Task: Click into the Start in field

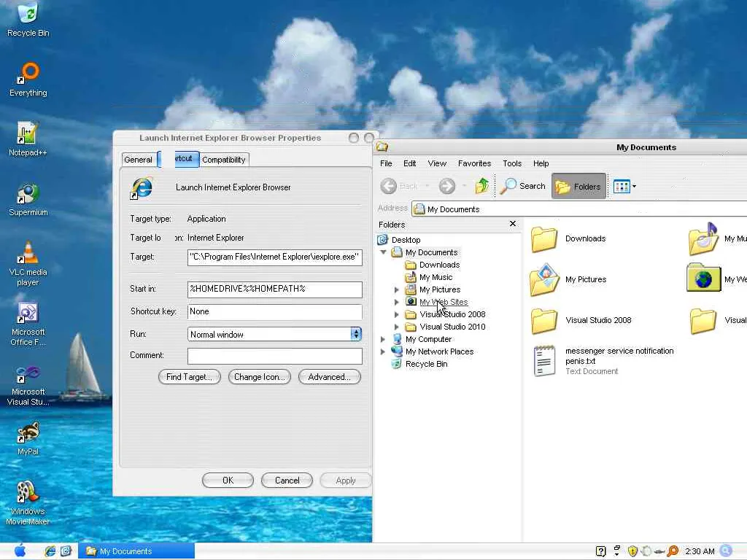Action: (x=275, y=289)
